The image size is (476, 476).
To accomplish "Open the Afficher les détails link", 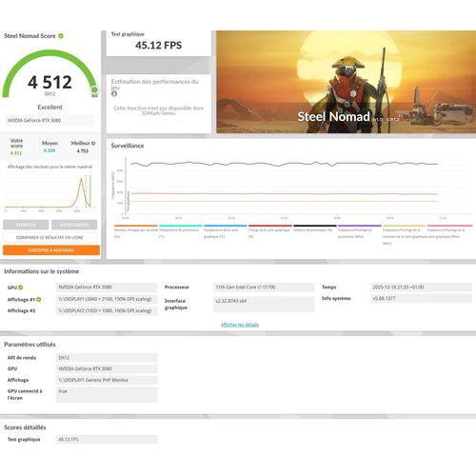I will pyautogui.click(x=240, y=325).
